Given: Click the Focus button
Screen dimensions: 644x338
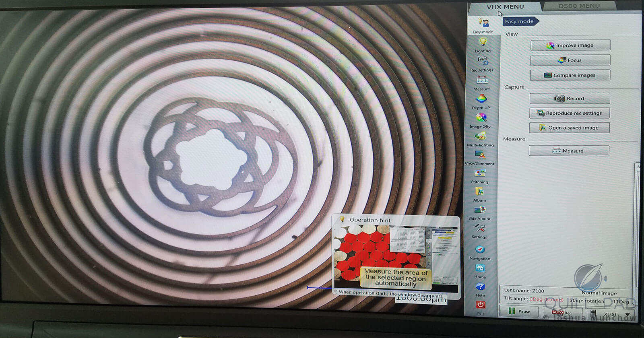Looking at the screenshot, I should [x=570, y=60].
